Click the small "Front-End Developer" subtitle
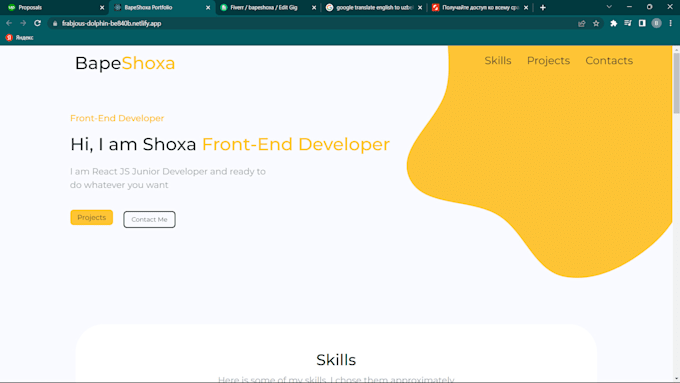This screenshot has height=383, width=680. pyautogui.click(x=117, y=118)
